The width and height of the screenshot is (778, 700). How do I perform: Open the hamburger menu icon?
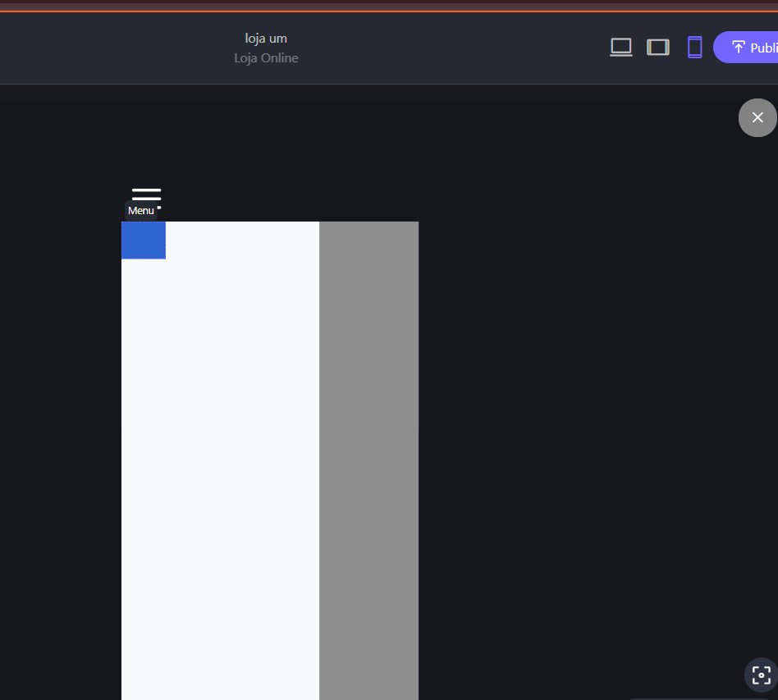146,194
